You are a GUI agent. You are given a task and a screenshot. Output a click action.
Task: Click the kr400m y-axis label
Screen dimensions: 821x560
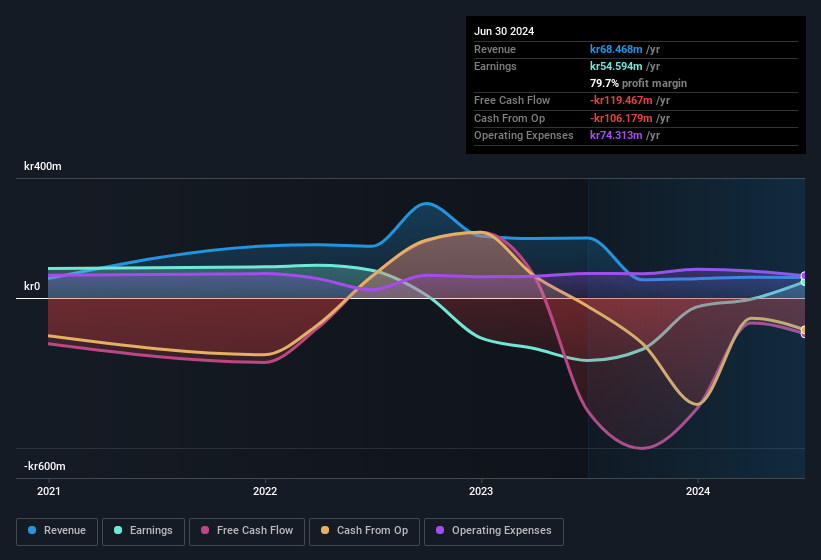pos(42,166)
